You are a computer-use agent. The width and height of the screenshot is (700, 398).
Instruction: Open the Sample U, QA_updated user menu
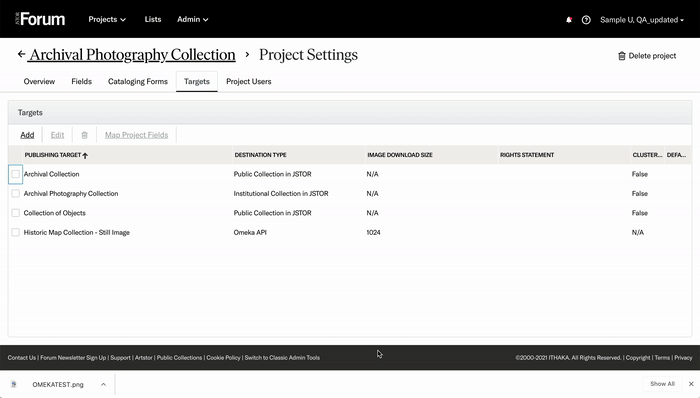pos(642,20)
